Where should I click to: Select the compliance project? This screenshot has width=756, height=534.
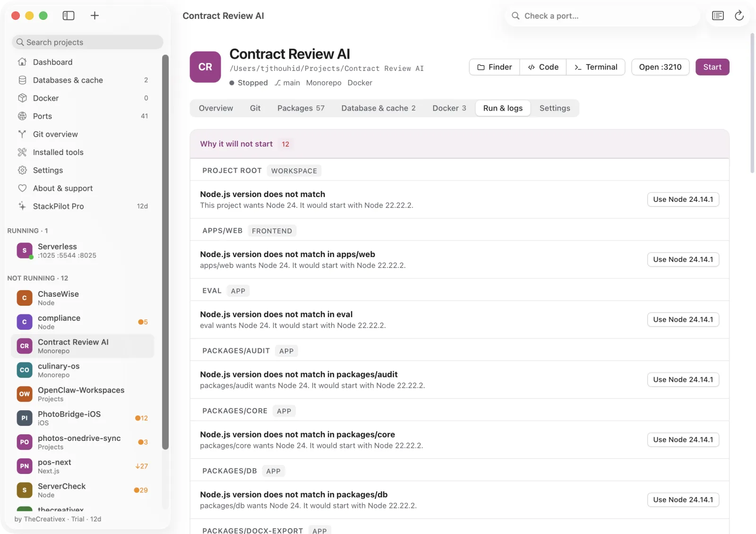(83, 322)
